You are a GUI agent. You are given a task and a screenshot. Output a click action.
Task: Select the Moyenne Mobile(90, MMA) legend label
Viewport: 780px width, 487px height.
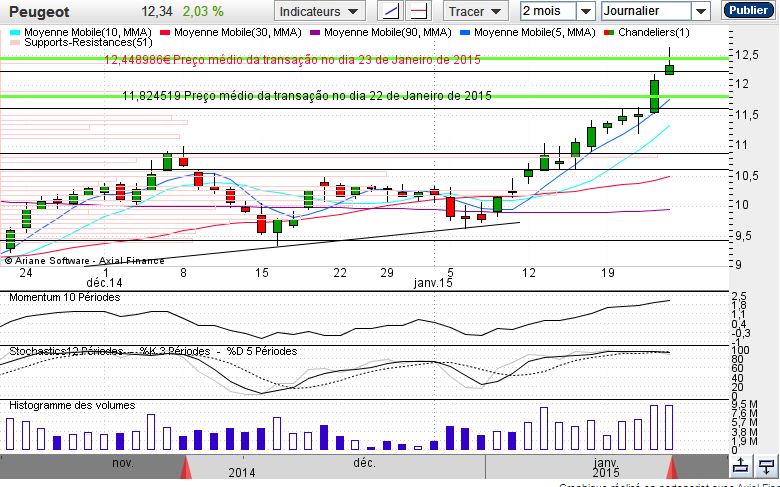pos(388,33)
